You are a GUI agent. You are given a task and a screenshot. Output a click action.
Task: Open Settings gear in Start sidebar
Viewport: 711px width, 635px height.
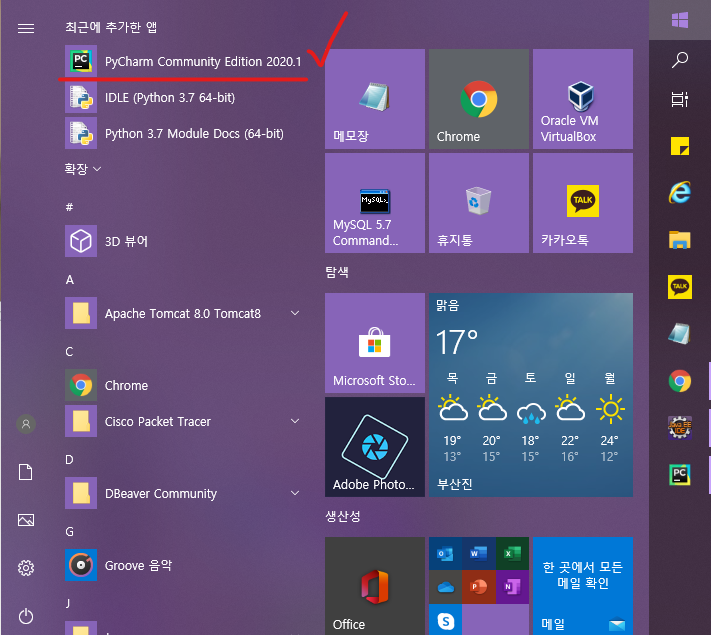point(26,568)
